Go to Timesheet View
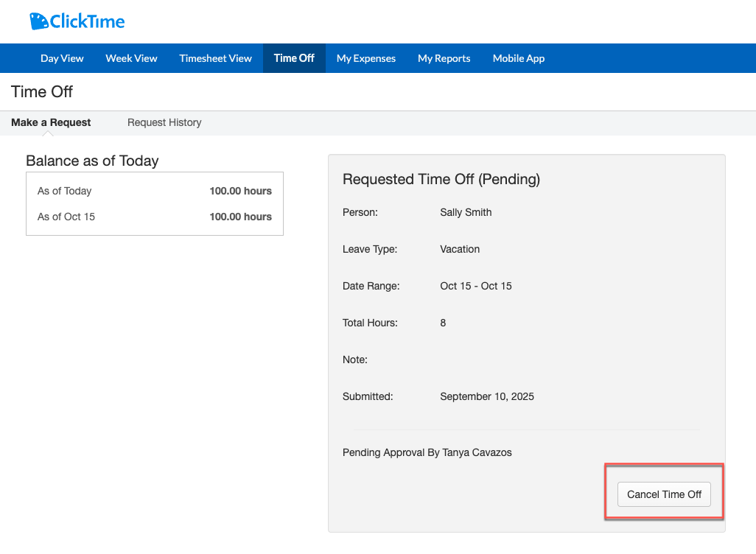 coord(215,58)
